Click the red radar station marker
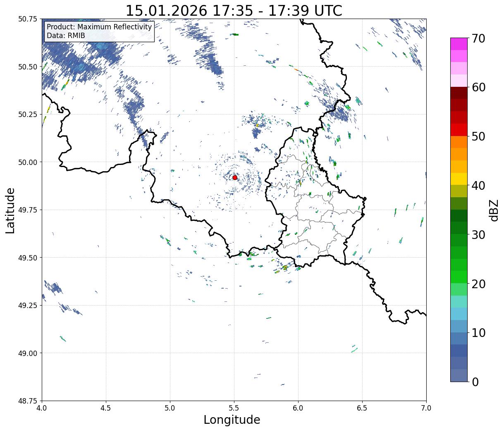Viewport: 504px width, 430px height. coord(234,177)
